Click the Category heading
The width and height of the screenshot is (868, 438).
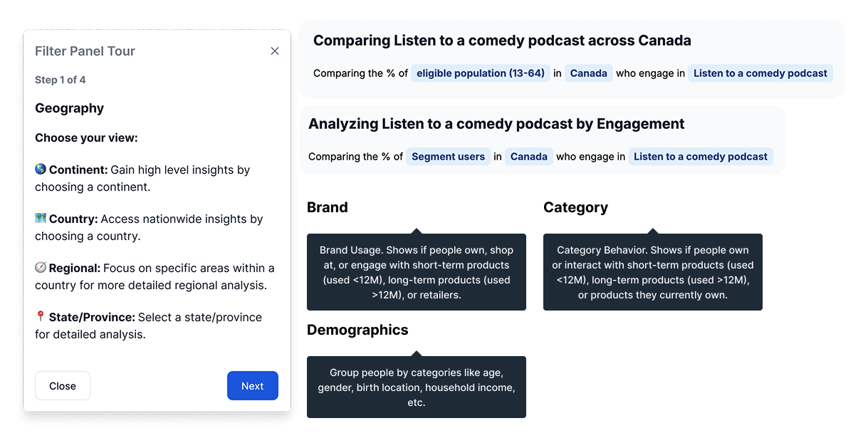pos(575,207)
